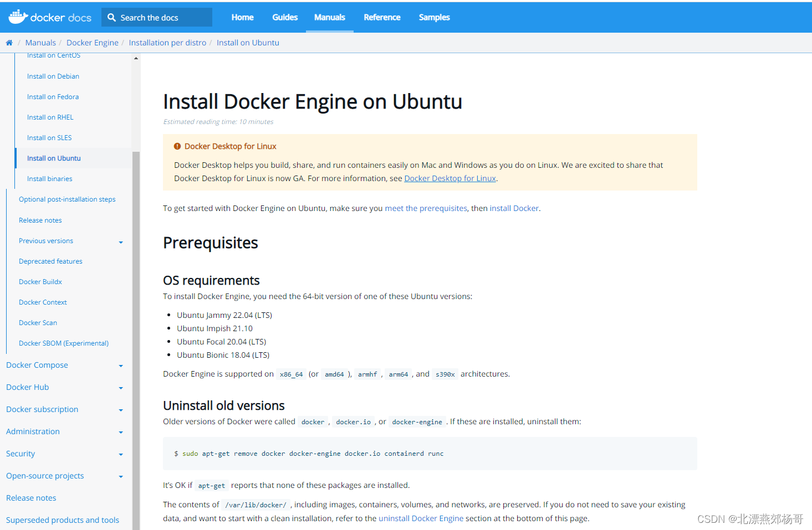812x530 pixels.
Task: Select Install on Ubuntu in sidebar
Action: coord(54,158)
